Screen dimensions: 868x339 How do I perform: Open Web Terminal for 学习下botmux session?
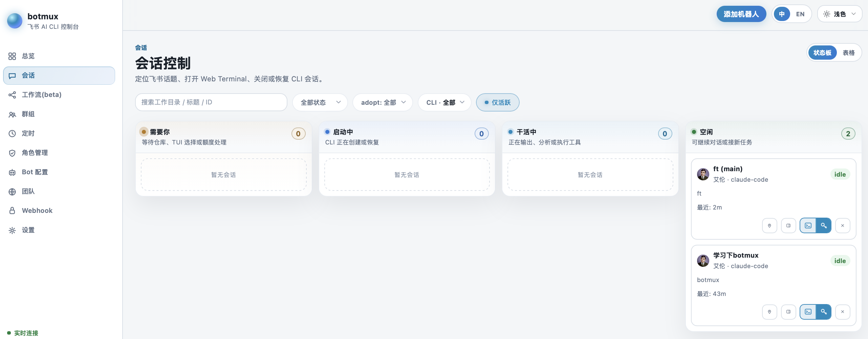(808, 312)
